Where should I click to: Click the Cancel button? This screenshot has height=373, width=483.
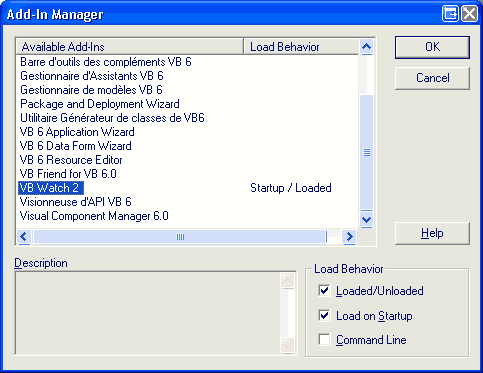[x=432, y=78]
